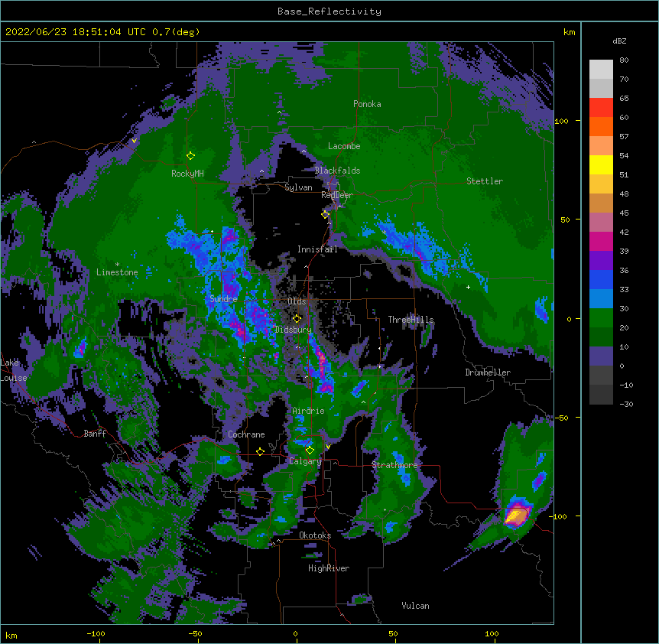The image size is (659, 644).
Task: Click the Stettler city label
Action: point(484,181)
